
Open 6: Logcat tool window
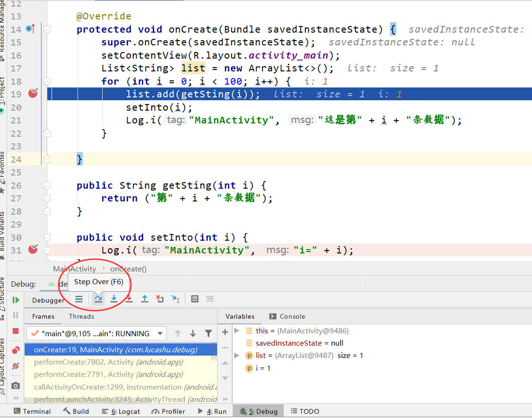tap(121, 411)
